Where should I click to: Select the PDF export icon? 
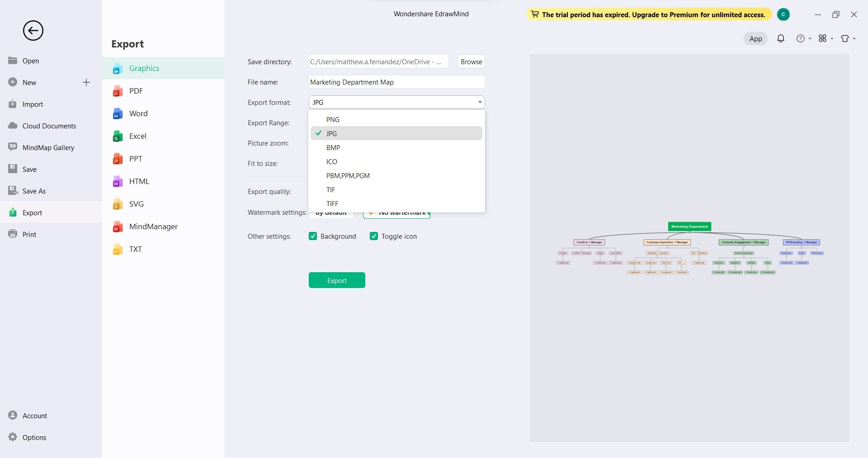click(118, 91)
